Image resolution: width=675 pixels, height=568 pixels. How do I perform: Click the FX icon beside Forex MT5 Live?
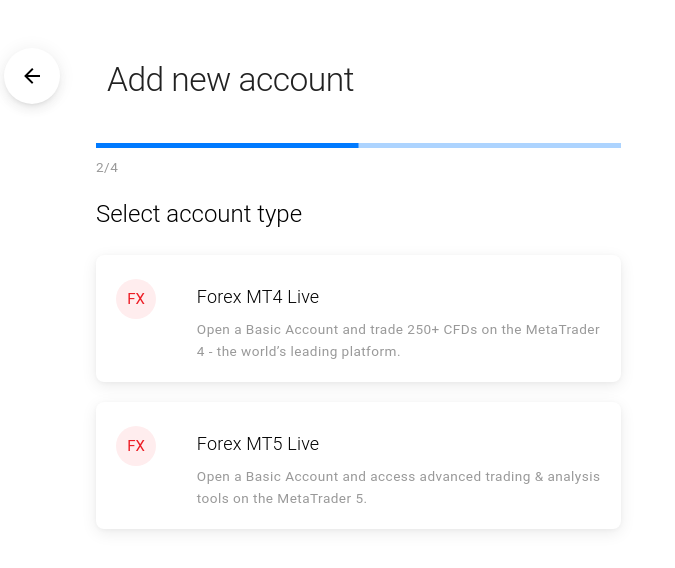point(136,446)
